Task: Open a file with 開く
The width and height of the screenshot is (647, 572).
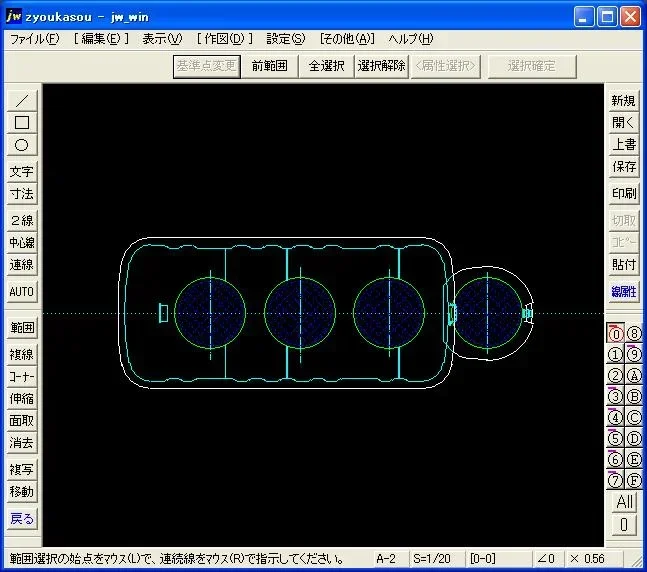Action: [x=623, y=123]
